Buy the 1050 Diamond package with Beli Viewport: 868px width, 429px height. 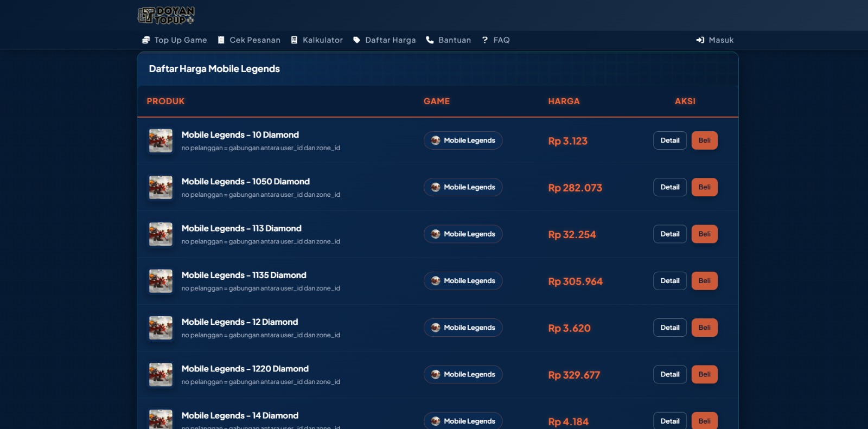(704, 187)
